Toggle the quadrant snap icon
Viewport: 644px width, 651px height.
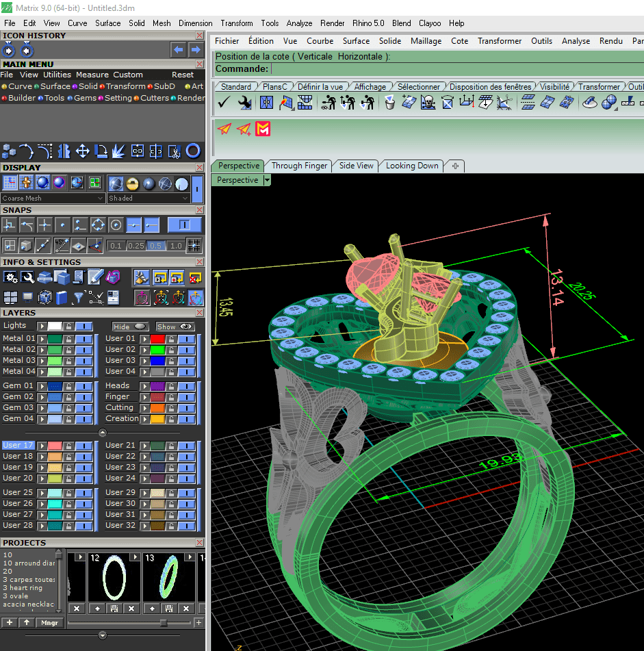click(x=98, y=225)
